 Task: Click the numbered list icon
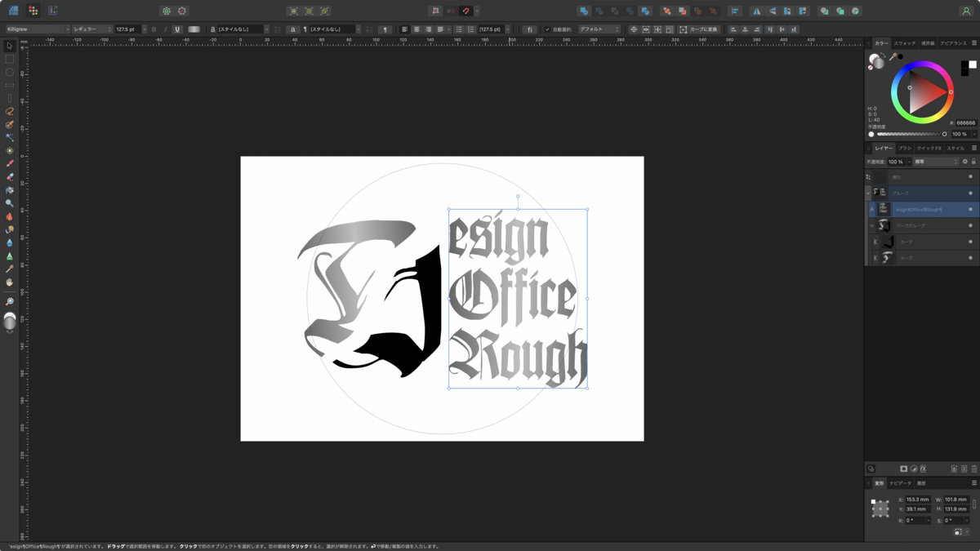coord(471,29)
